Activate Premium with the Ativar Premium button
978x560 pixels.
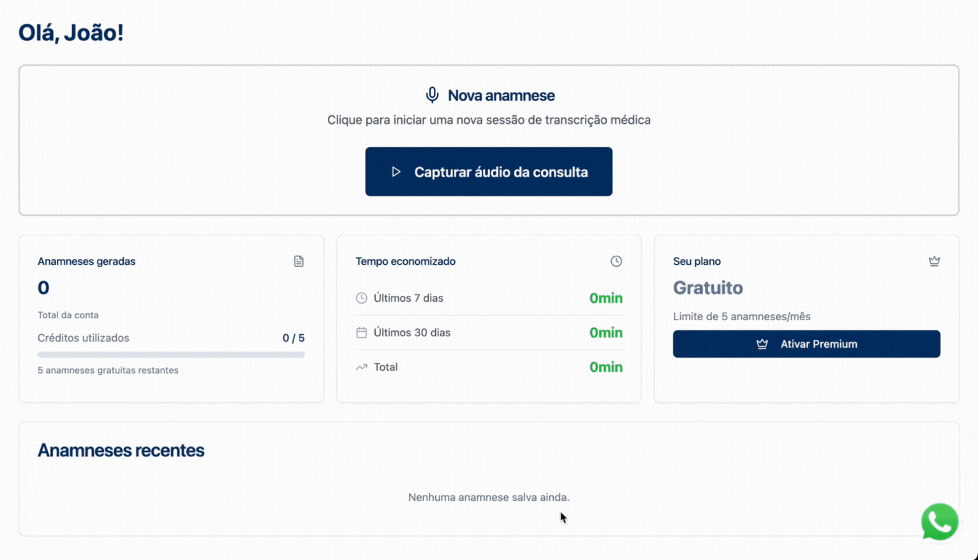[806, 344]
